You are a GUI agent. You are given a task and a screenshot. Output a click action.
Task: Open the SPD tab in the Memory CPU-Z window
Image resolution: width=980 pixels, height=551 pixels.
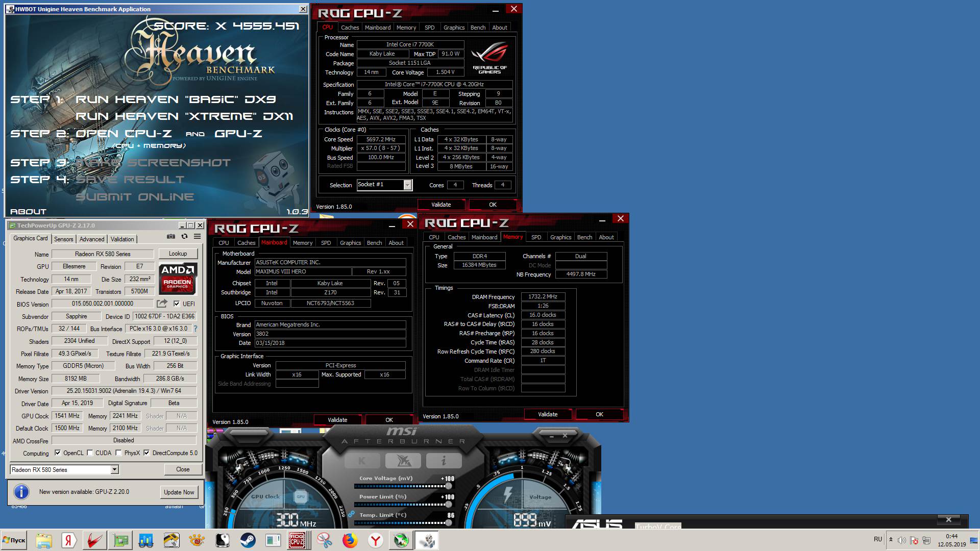coord(536,237)
